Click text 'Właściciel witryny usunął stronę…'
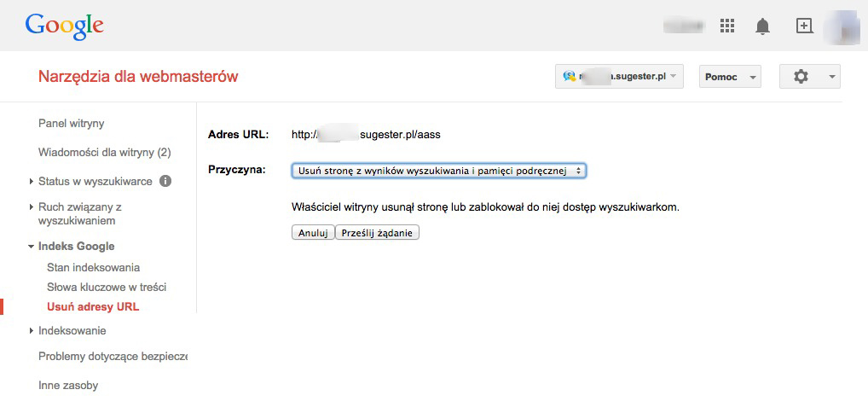The height and width of the screenshot is (407, 868). tap(485, 207)
